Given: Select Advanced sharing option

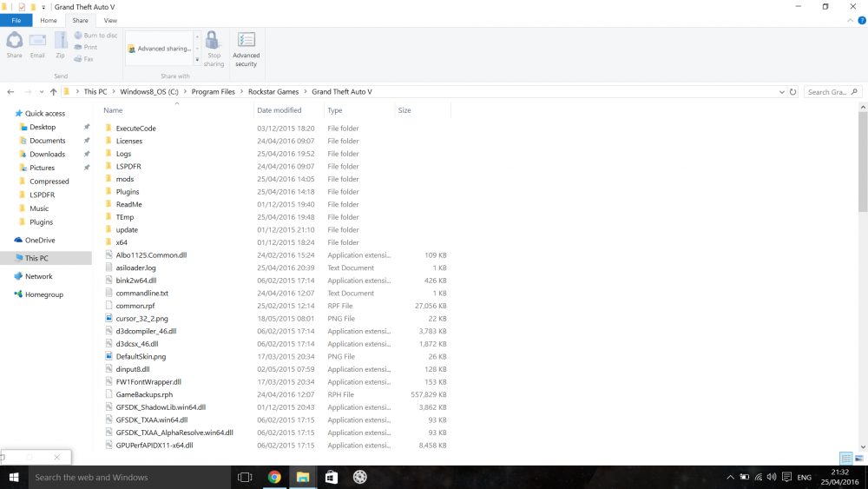Looking at the screenshot, I should 160,49.
